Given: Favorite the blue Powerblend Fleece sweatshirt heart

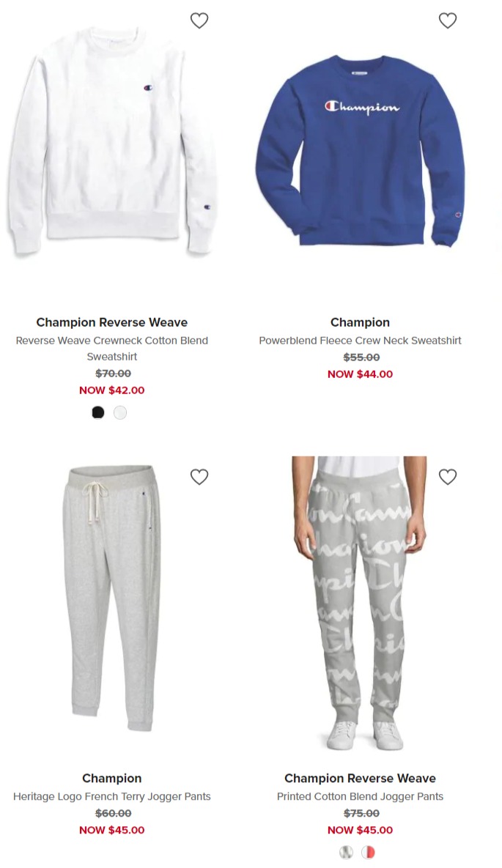Looking at the screenshot, I should point(448,21).
